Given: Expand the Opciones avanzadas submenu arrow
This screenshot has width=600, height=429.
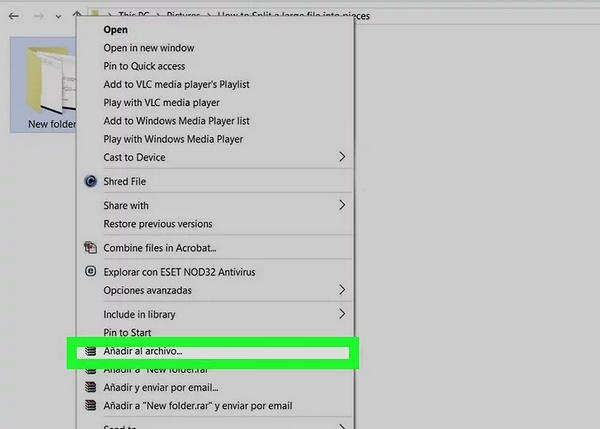Looking at the screenshot, I should point(342,290).
